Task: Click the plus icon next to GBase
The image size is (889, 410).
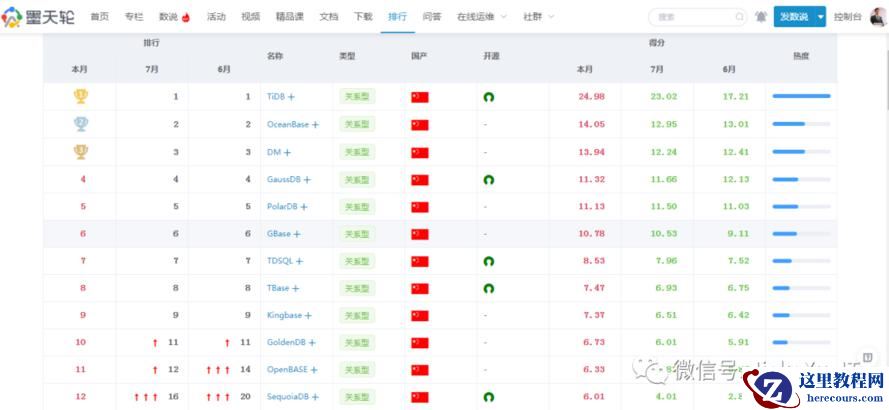Action: pyautogui.click(x=297, y=234)
